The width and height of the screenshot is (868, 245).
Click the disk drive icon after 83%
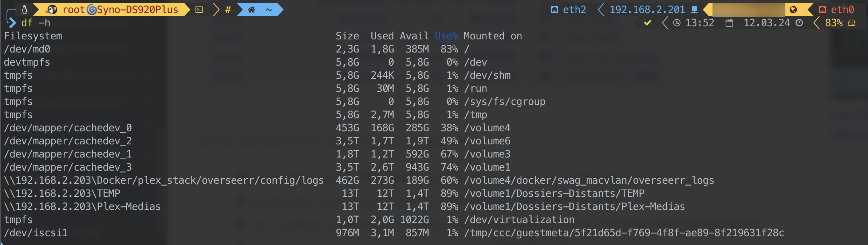click(852, 23)
